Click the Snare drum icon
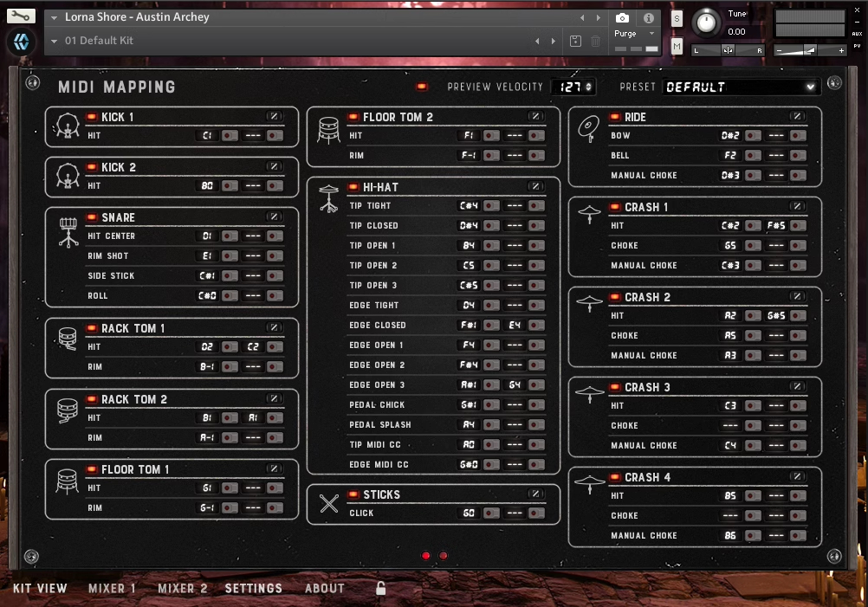Image resolution: width=868 pixels, height=607 pixels. pos(68,232)
